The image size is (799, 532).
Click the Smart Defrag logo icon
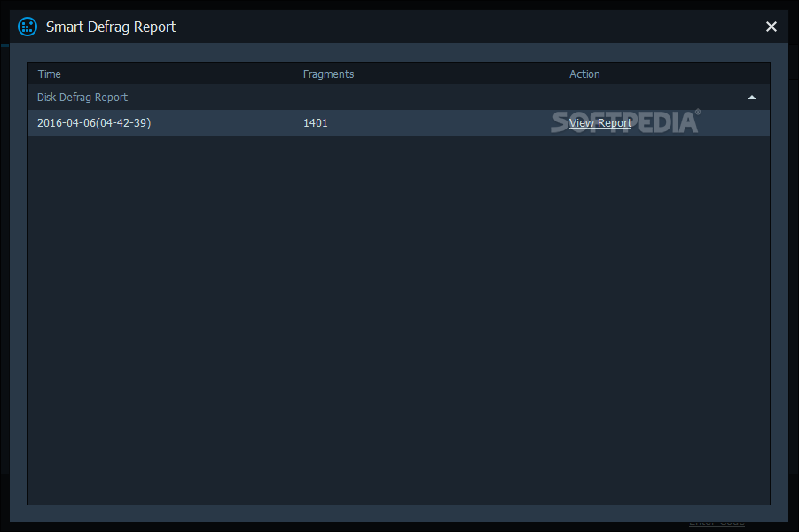(27, 27)
